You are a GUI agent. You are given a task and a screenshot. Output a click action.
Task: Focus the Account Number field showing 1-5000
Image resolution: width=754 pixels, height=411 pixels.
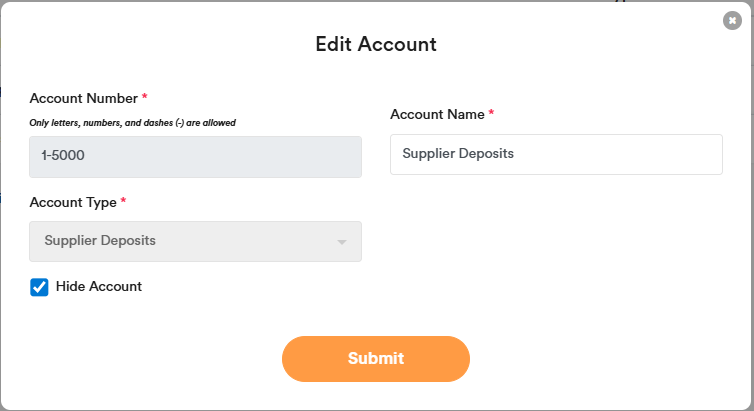[x=195, y=157]
